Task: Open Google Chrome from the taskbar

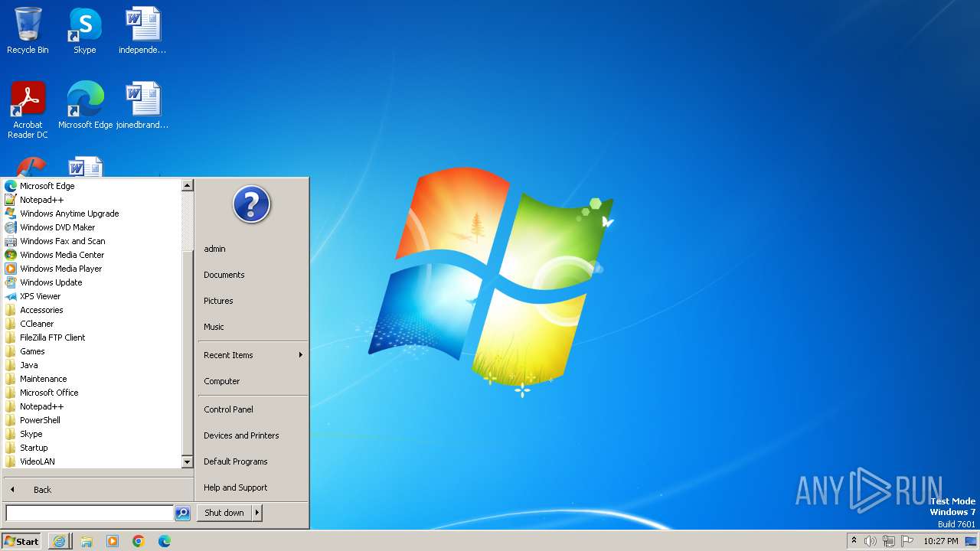Action: (139, 541)
